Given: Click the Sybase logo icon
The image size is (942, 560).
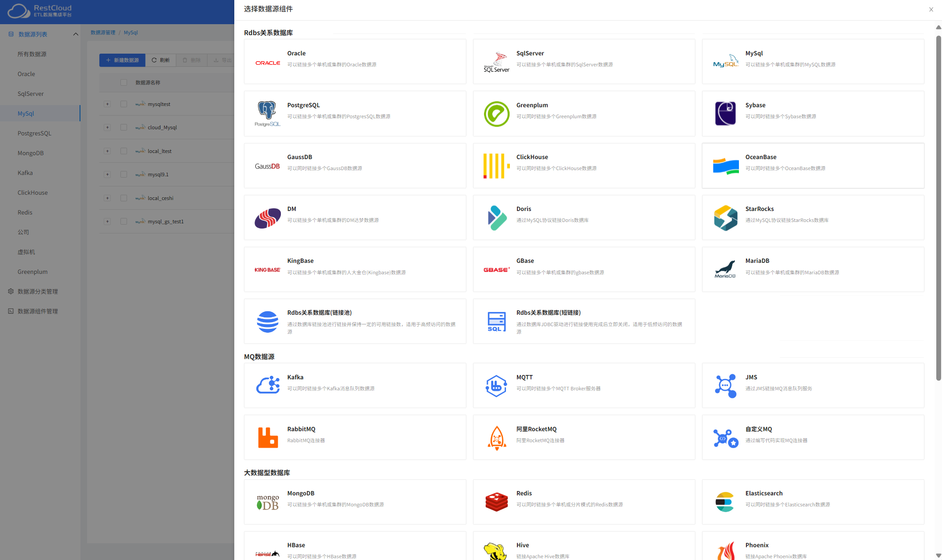Looking at the screenshot, I should 726,113.
